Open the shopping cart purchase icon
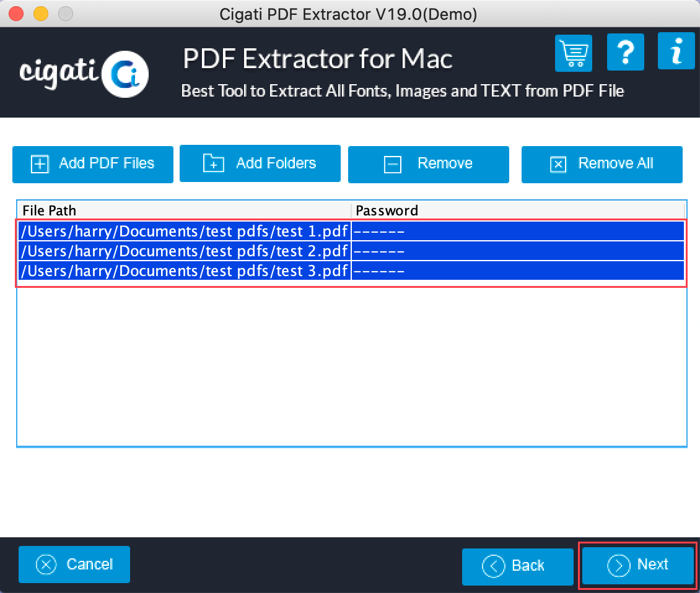Screen dimensions: 700x593 [573, 53]
